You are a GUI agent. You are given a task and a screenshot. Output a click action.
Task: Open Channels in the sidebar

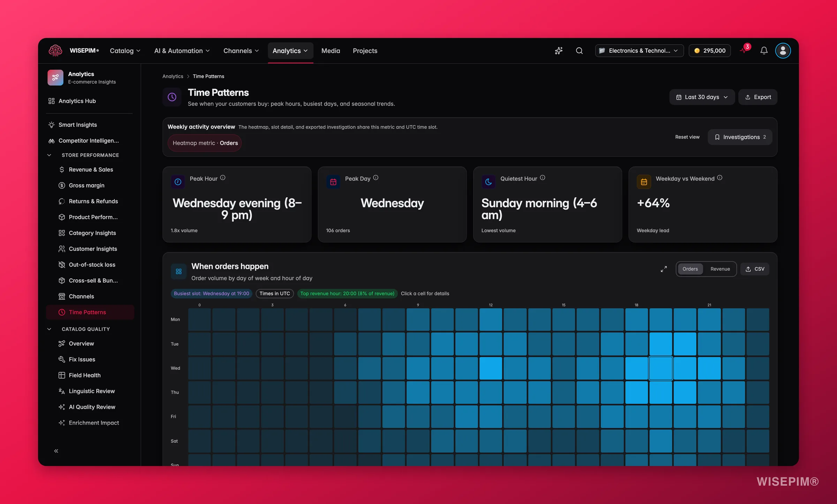(90, 296)
